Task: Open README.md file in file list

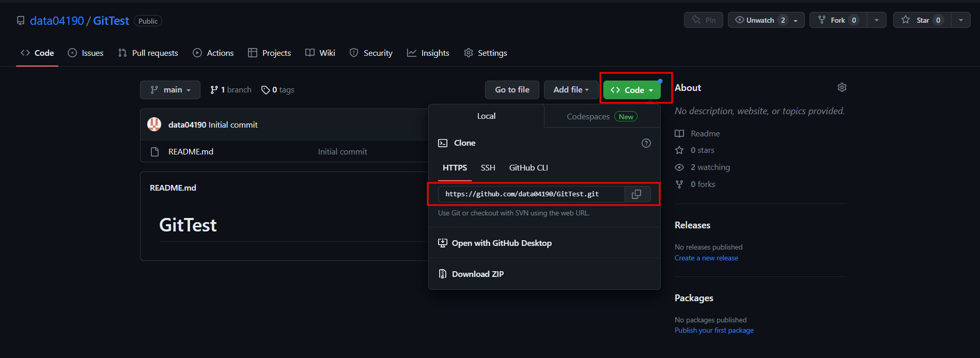Action: [x=191, y=151]
